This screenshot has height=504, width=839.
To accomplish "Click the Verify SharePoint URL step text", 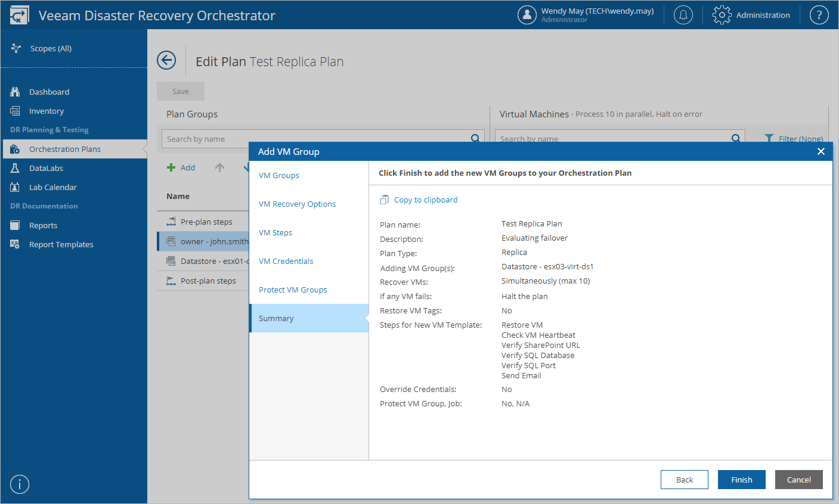I will (x=541, y=345).
